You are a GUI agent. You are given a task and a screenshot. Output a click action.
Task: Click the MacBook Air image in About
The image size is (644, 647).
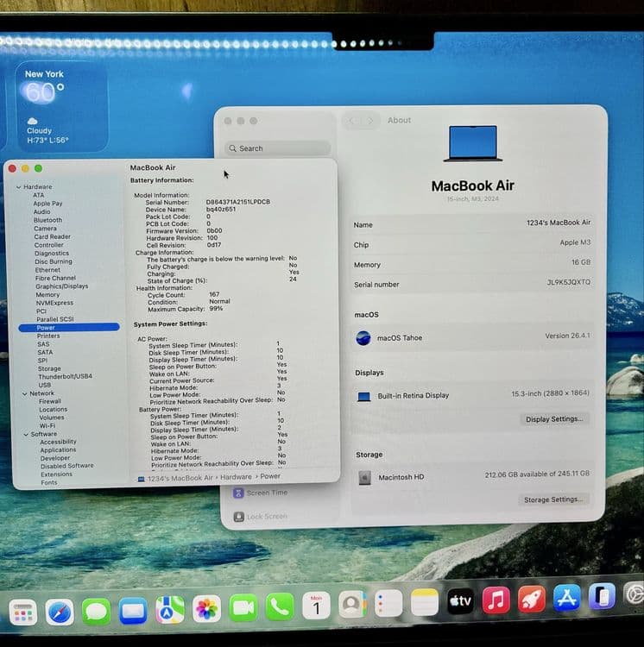click(x=473, y=142)
